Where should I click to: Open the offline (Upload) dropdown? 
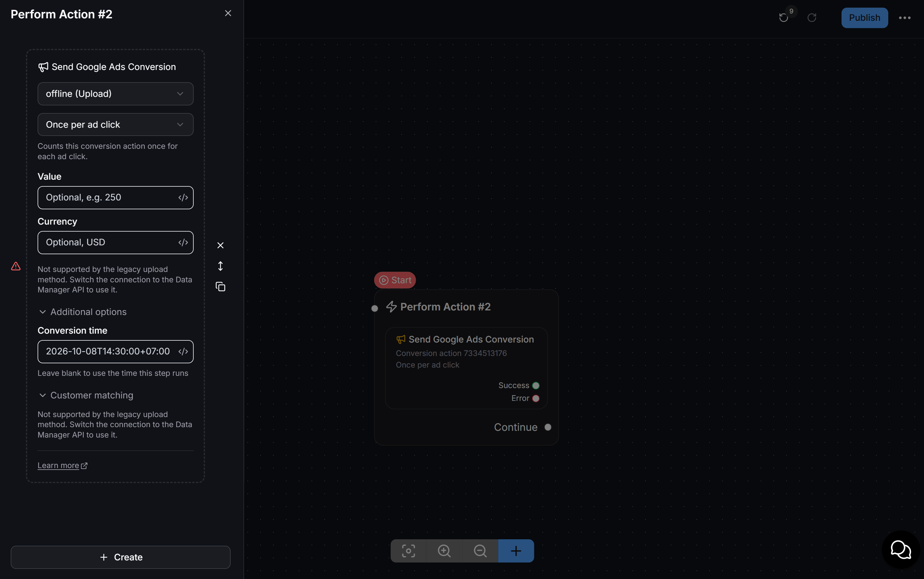115,94
